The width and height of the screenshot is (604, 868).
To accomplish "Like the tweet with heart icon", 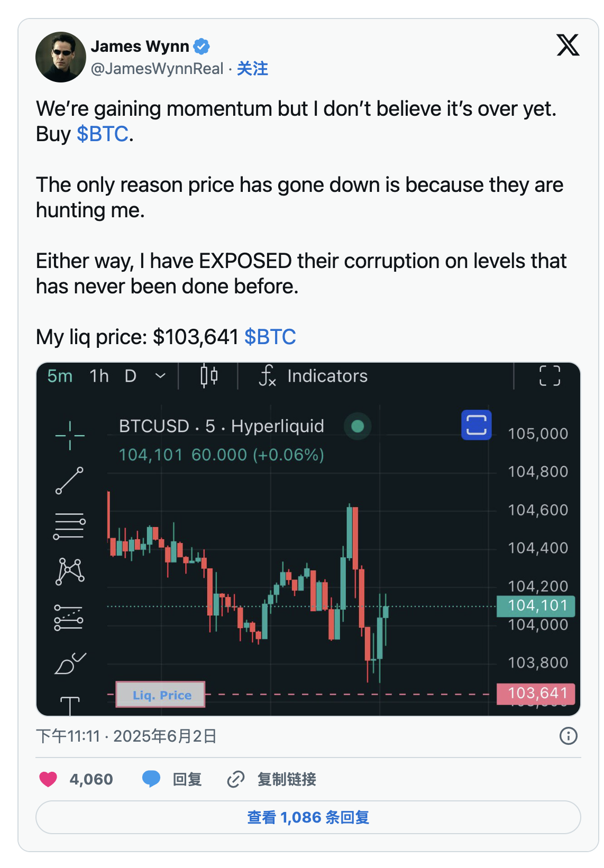I will tap(48, 779).
